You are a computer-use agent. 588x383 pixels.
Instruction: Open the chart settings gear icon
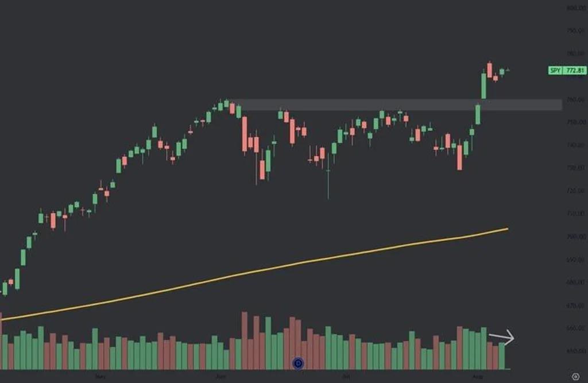575,376
